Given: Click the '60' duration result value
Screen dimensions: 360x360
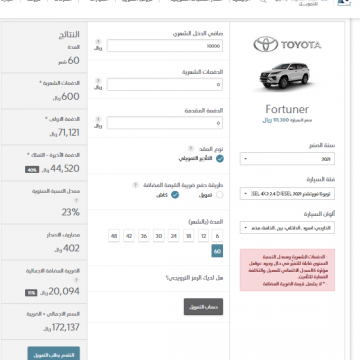Looking at the screenshot, I should 73,60.
